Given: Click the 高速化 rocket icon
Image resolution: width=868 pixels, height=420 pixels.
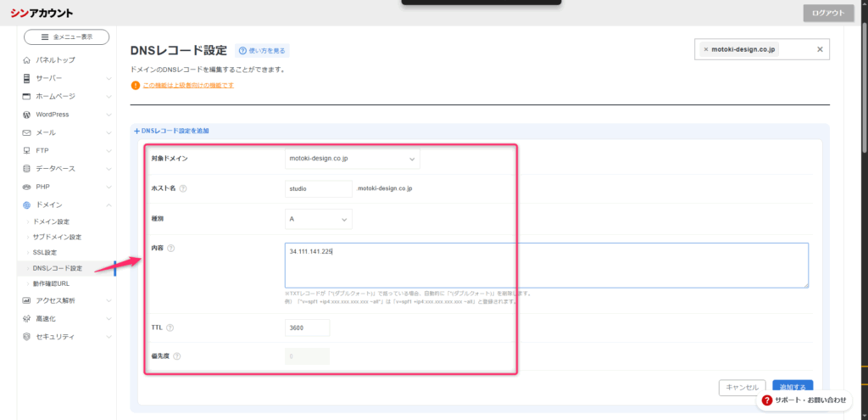Looking at the screenshot, I should [26, 318].
